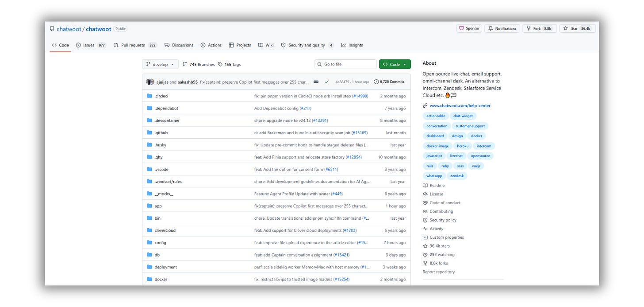Star the chatwoot repository
The height and width of the screenshot is (307, 644).
point(577,28)
